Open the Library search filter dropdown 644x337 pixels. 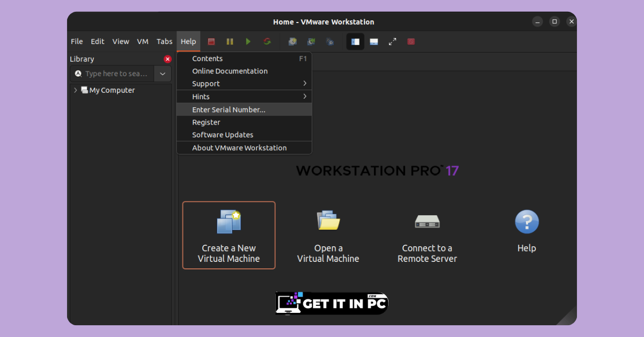(x=163, y=74)
